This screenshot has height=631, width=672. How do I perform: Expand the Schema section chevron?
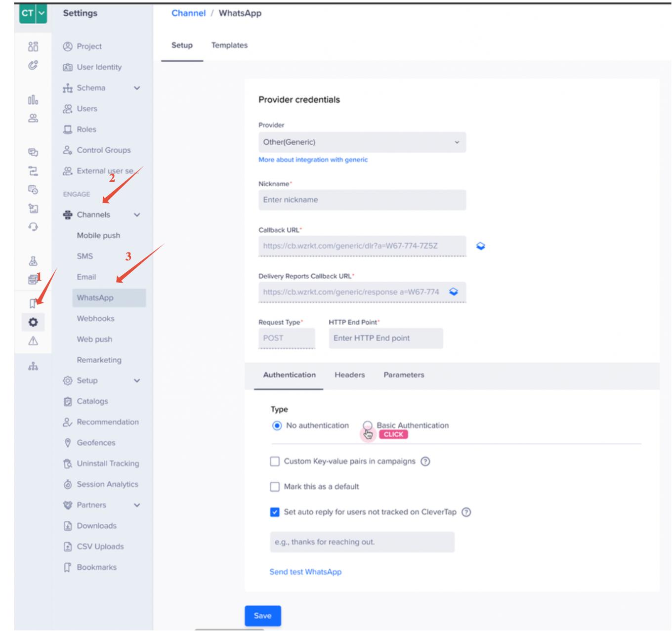(137, 88)
